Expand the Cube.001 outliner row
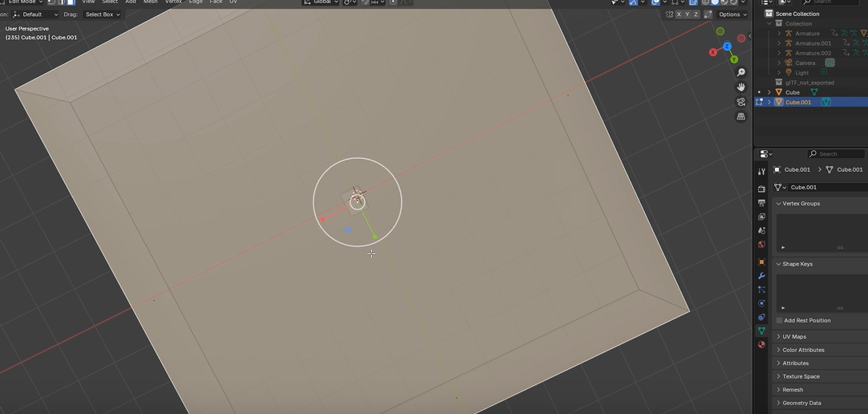The height and width of the screenshot is (414, 868). 769,103
